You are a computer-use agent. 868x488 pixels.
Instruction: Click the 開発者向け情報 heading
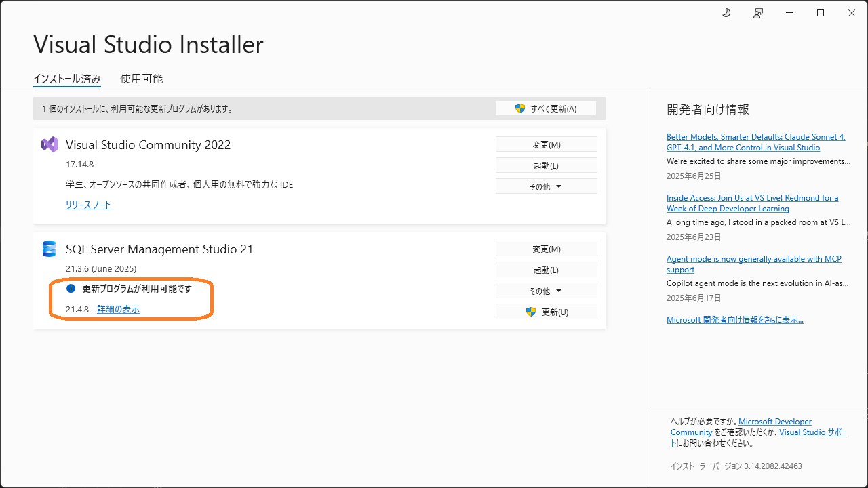point(708,109)
